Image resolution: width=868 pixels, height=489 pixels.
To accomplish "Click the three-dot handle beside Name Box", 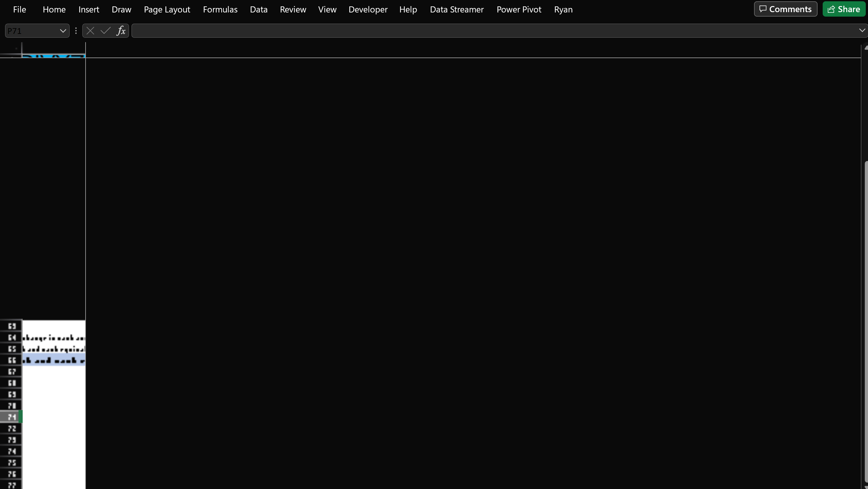I will coord(76,31).
